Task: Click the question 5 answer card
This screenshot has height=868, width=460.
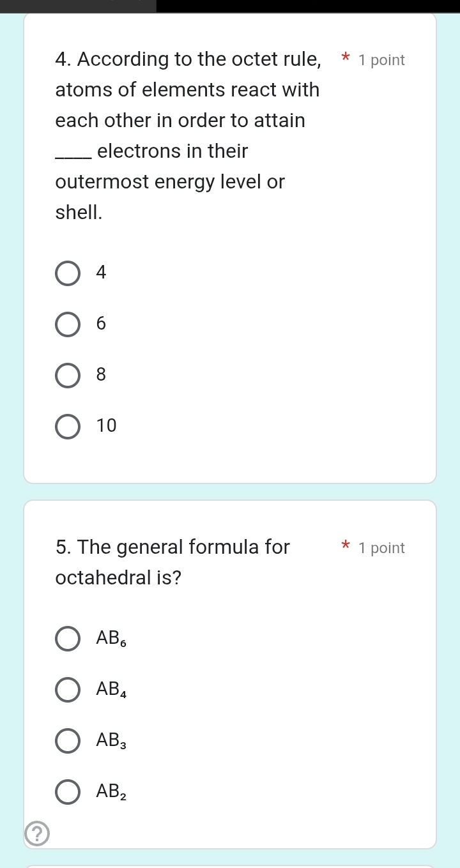Action: point(230,671)
